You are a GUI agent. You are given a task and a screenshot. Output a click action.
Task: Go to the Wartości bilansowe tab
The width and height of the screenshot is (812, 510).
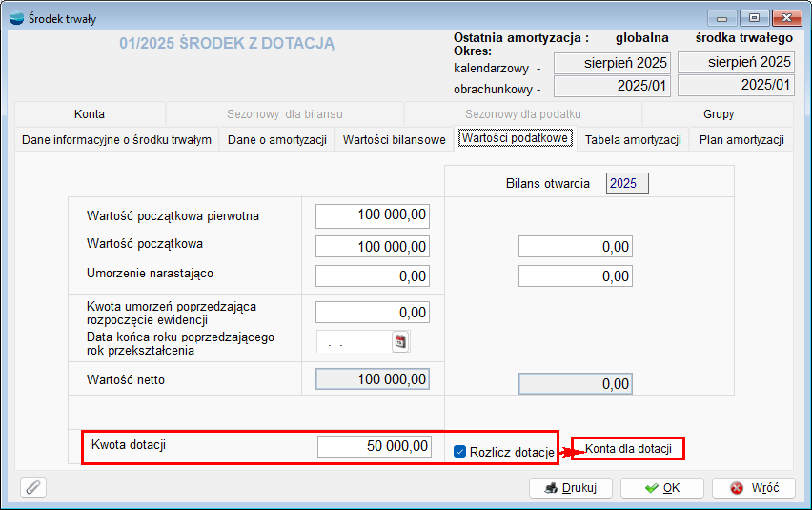[394, 139]
